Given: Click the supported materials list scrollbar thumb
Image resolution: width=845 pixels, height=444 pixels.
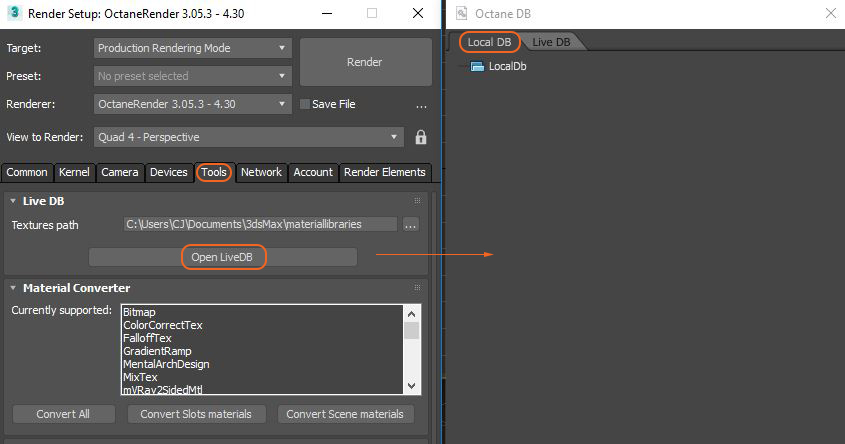Looking at the screenshot, I should click(x=412, y=330).
